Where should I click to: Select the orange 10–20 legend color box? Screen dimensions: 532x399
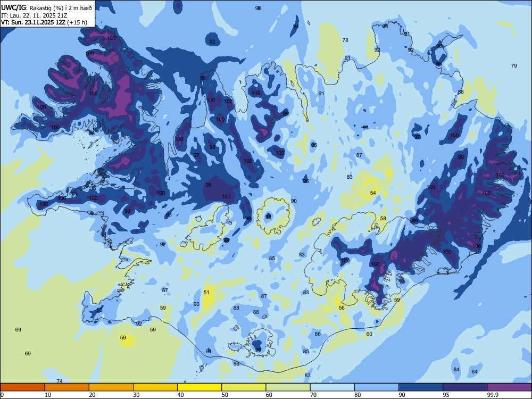pyautogui.click(x=67, y=387)
